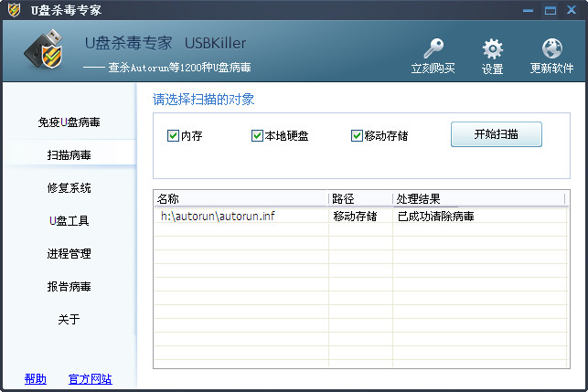Open 免疫U盘病毒 in the sidebar
The width and height of the screenshot is (588, 392).
click(x=69, y=122)
